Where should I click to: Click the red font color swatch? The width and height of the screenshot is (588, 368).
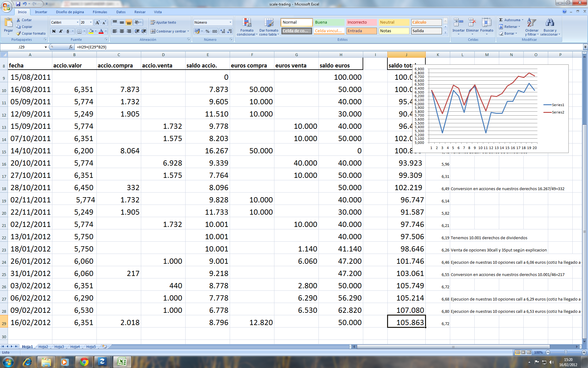coord(101,31)
